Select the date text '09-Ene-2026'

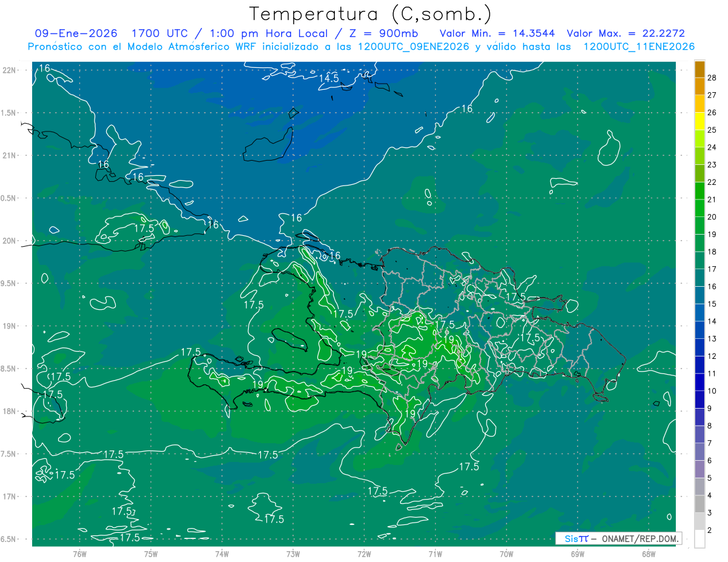click(76, 33)
